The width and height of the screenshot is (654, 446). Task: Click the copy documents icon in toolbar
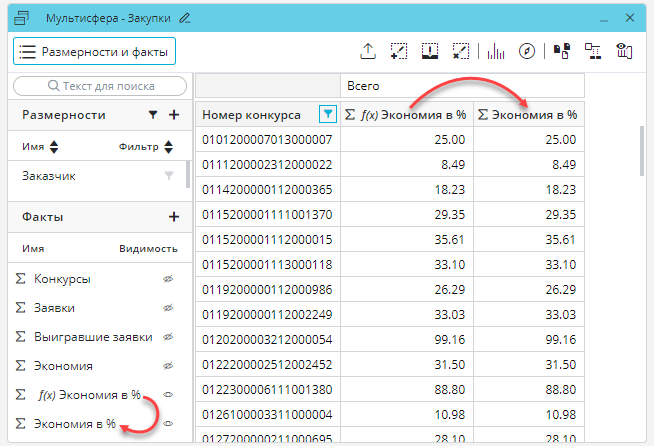point(561,51)
